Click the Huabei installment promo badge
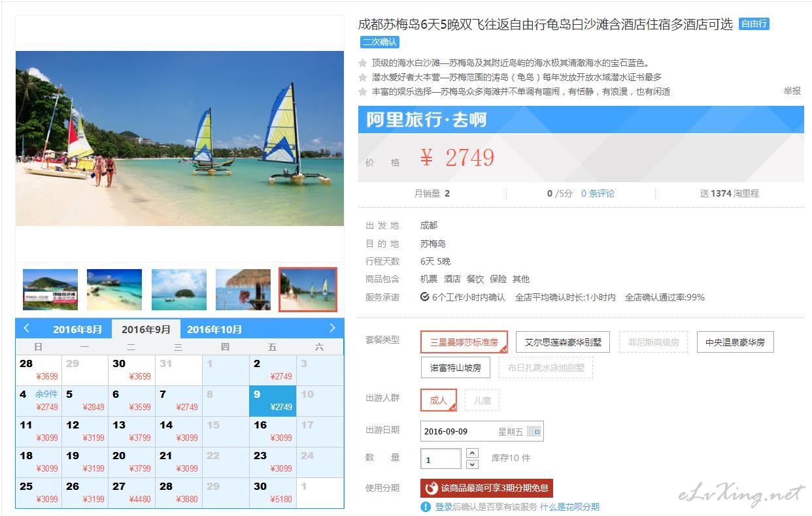This screenshot has height=516, width=812. coord(487,489)
